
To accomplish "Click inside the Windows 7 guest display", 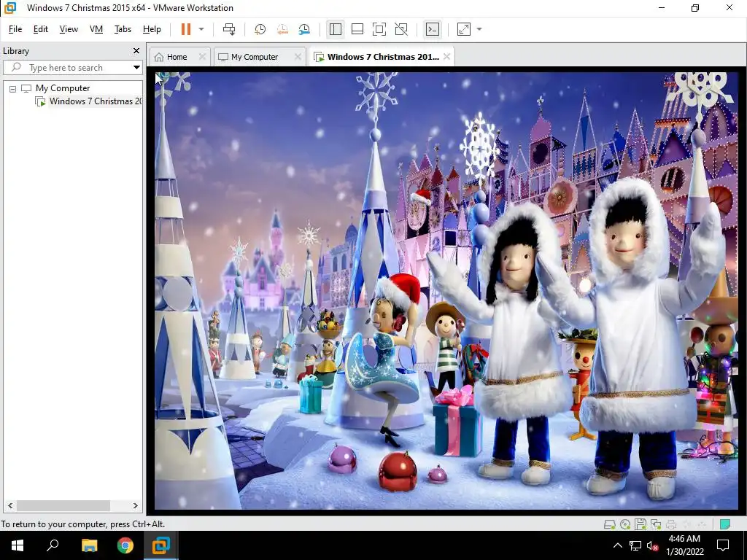I will coord(446,290).
